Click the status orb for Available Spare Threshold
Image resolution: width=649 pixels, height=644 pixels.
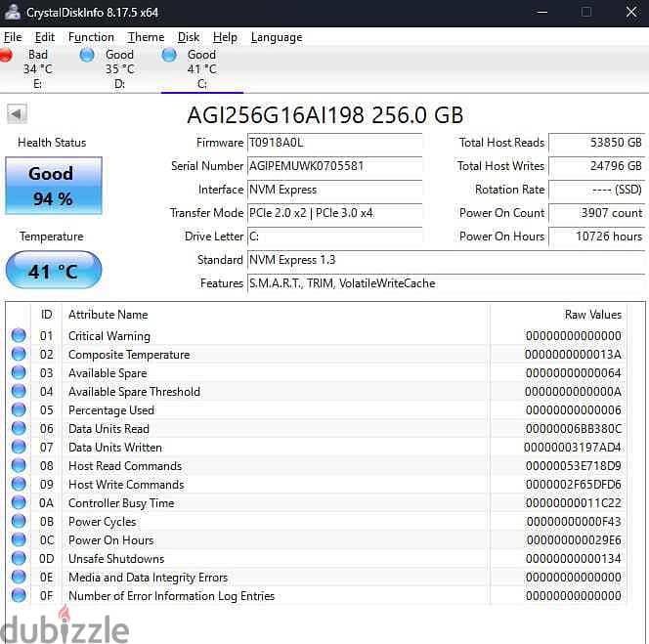coord(19,391)
